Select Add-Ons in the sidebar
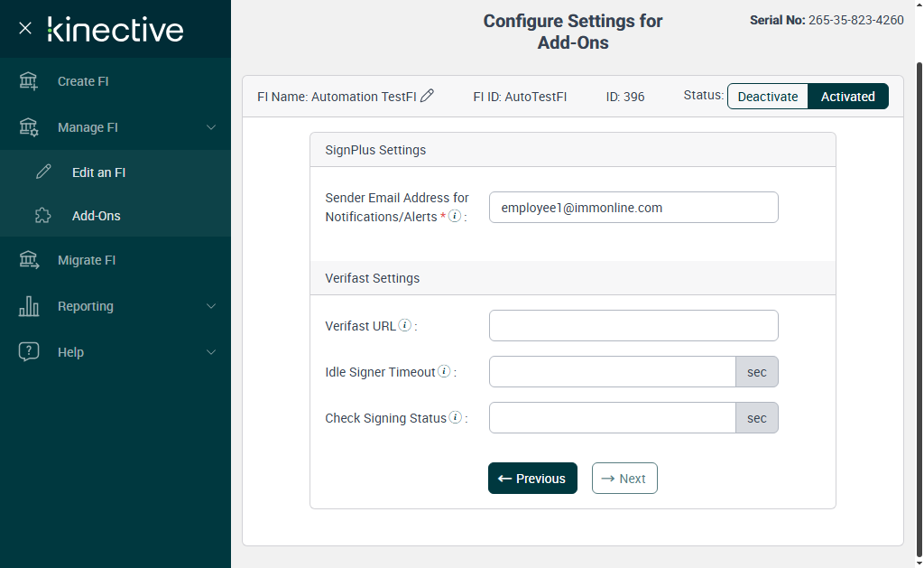Screen dimensions: 924x568 click(96, 216)
